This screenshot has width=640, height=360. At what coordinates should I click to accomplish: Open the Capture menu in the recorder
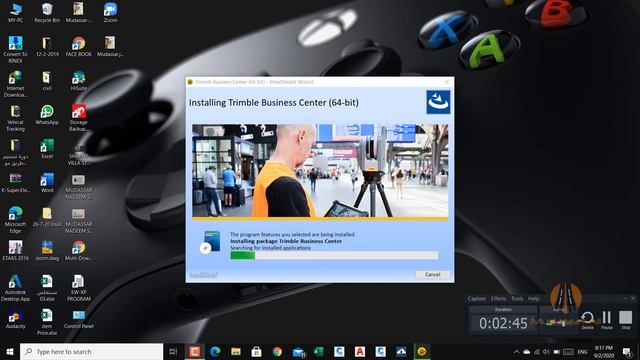click(x=476, y=298)
